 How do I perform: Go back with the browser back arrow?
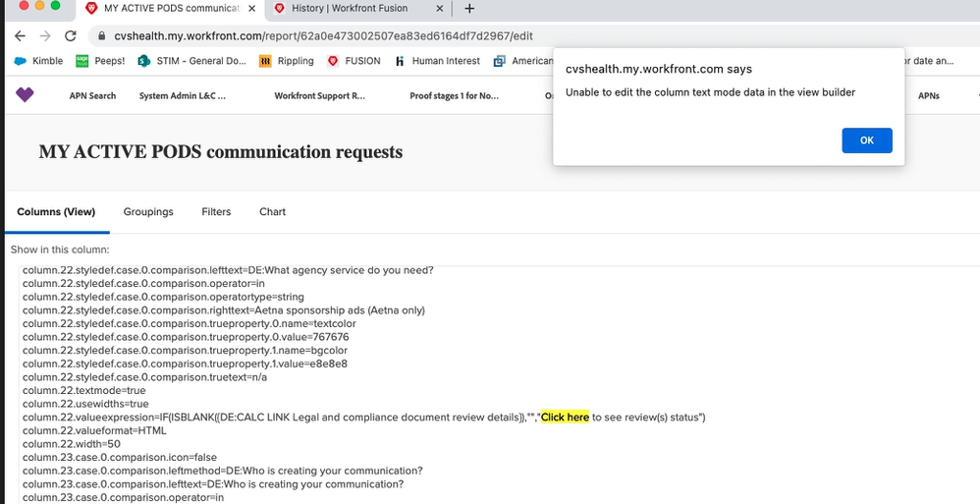coord(20,35)
